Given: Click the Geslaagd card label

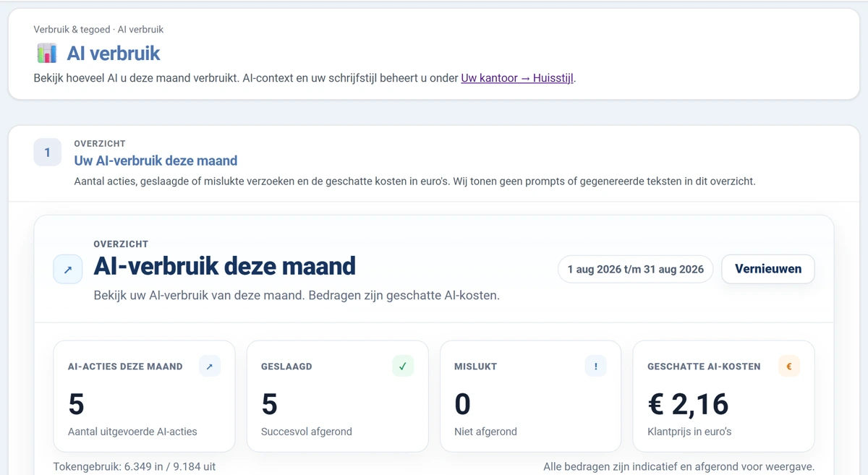Looking at the screenshot, I should click(286, 367).
